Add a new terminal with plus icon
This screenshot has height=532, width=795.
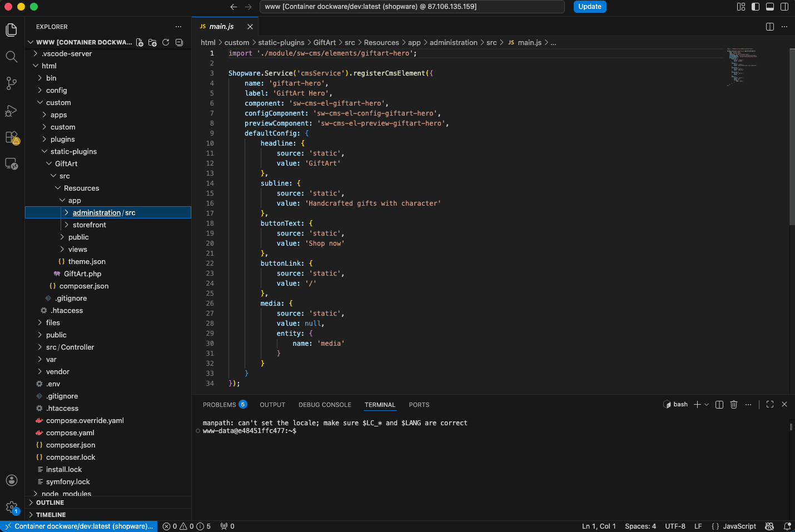coord(697,405)
